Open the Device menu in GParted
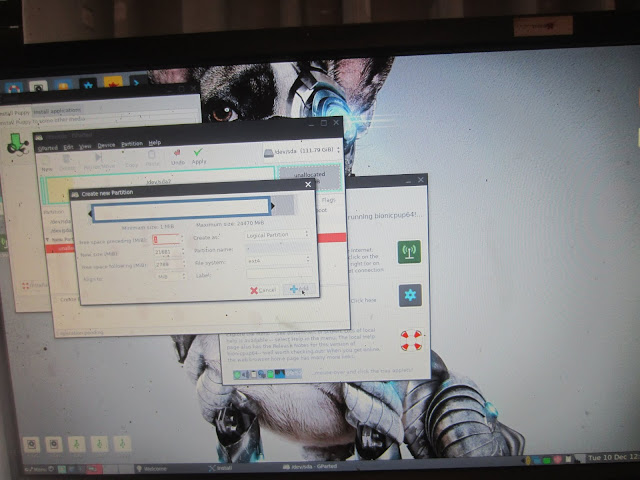 [106, 145]
